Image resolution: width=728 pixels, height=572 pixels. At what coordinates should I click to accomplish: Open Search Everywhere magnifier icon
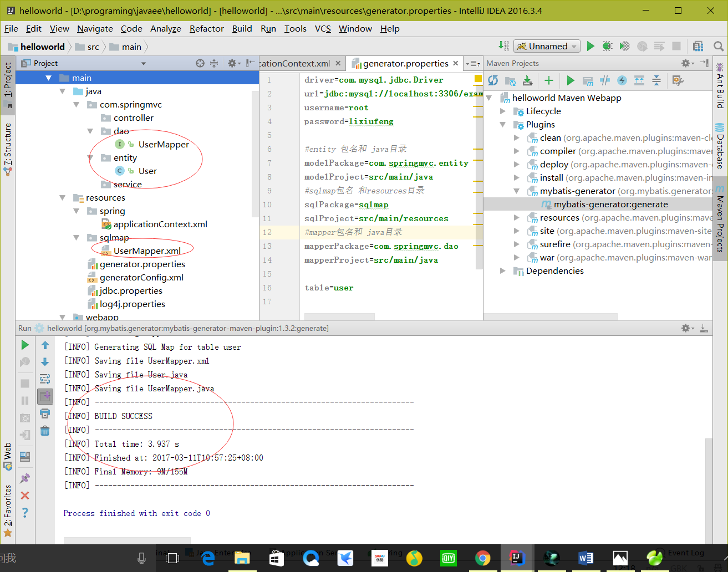click(x=719, y=47)
